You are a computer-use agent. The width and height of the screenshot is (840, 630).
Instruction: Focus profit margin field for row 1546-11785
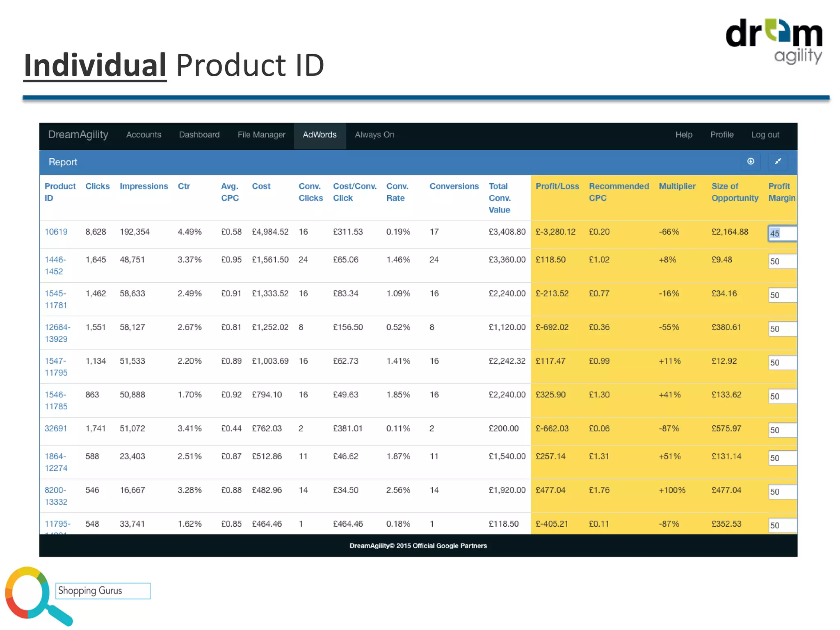[783, 396]
